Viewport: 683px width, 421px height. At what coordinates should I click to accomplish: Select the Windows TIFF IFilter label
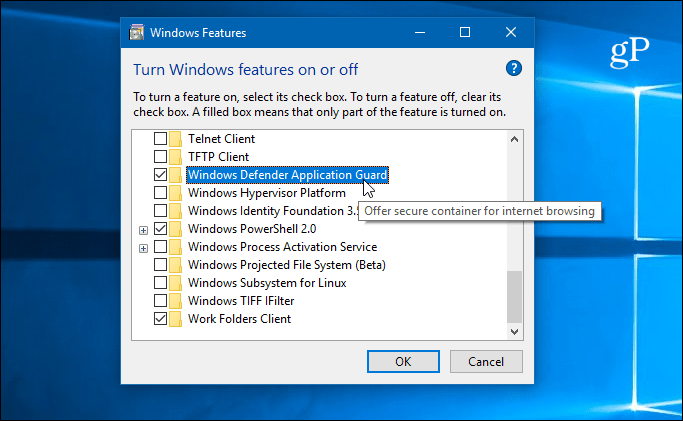tap(241, 301)
